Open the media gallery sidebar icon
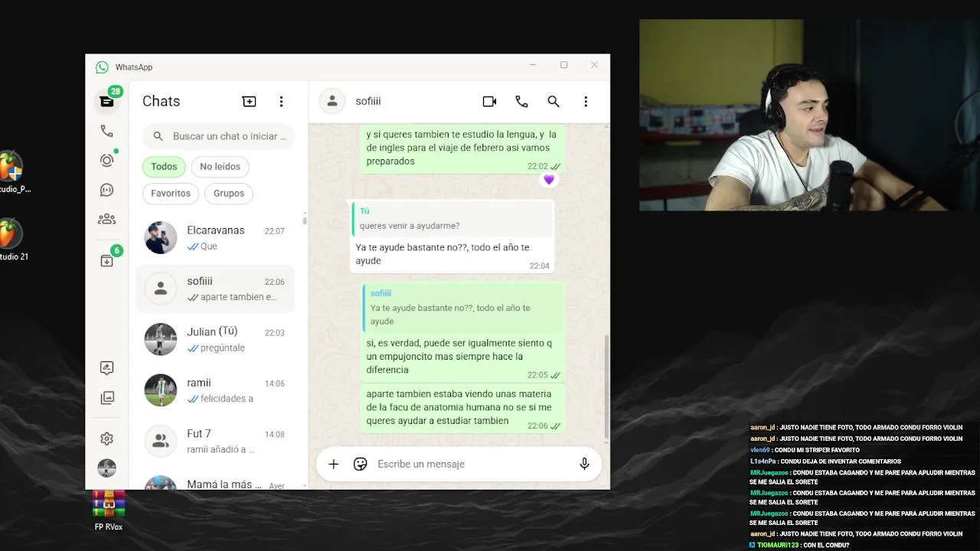 click(106, 398)
